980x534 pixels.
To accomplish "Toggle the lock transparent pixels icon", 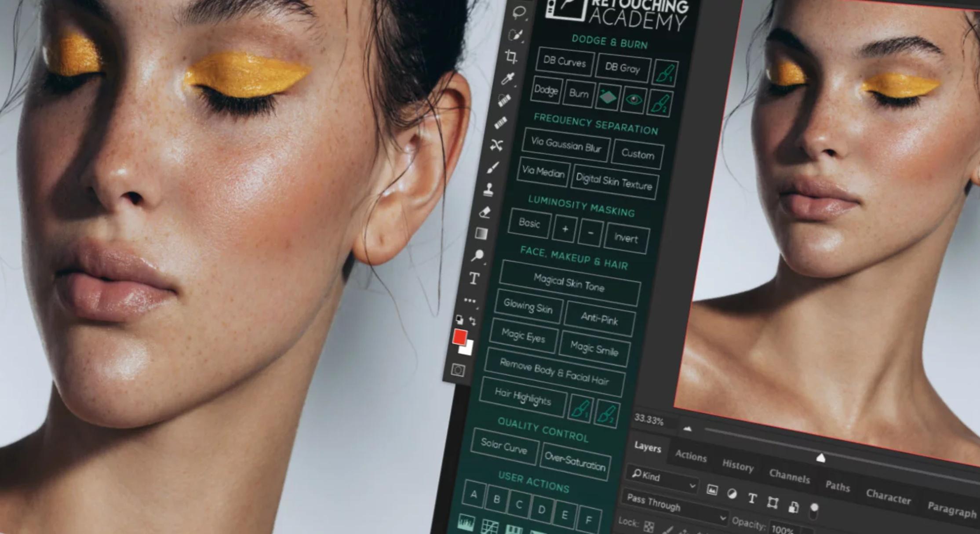I will click(x=648, y=526).
